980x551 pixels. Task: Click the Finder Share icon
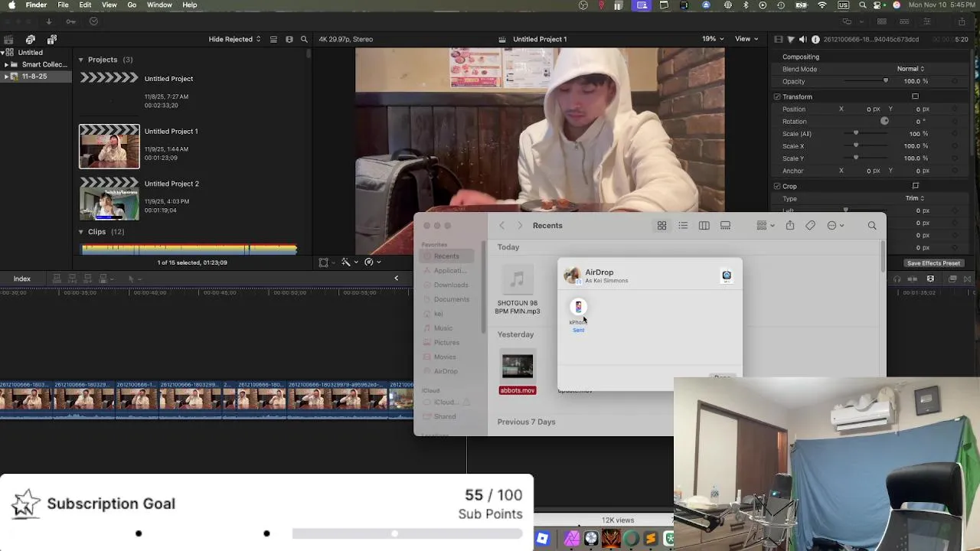(790, 226)
